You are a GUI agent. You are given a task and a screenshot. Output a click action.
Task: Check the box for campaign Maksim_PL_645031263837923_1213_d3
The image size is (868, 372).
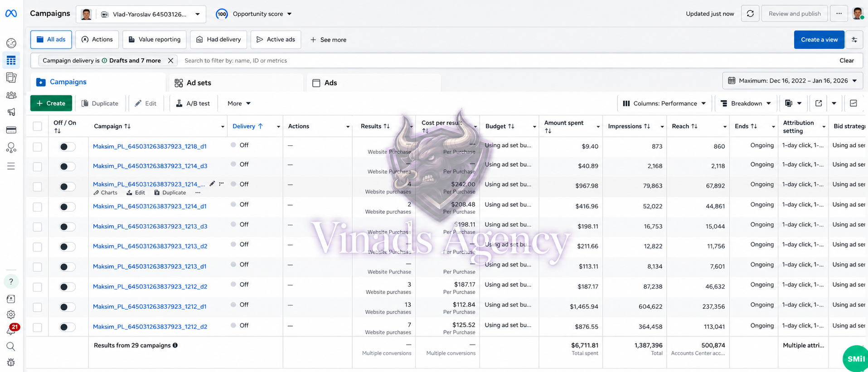[37, 227]
